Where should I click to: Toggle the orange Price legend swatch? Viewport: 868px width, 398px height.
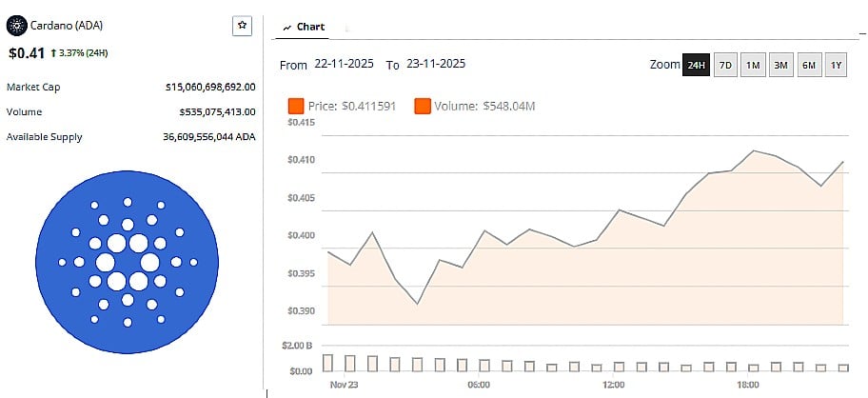(296, 107)
